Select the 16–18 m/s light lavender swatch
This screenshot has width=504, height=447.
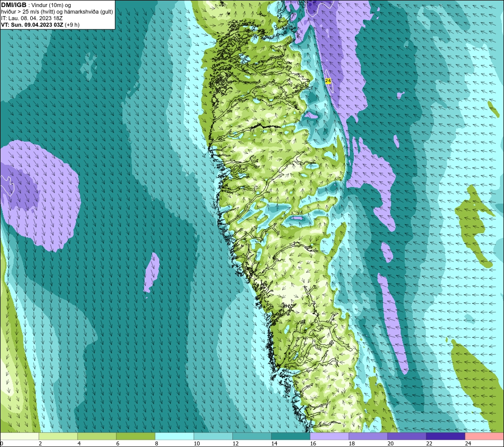[x=330, y=436]
